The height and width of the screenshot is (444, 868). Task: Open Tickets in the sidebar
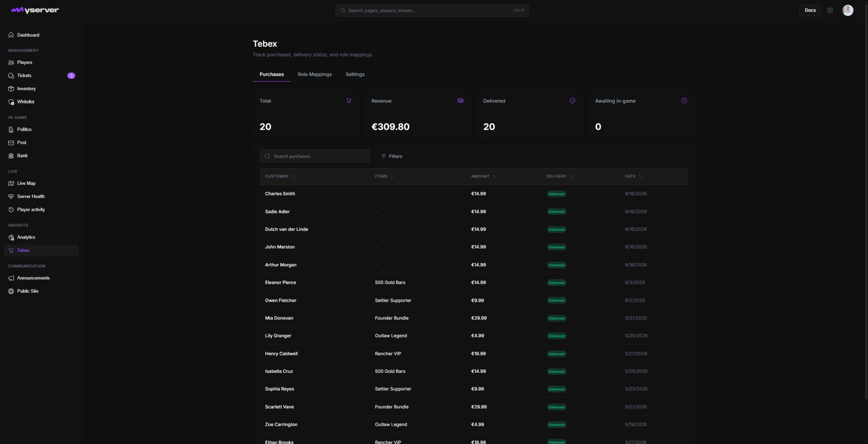point(41,76)
